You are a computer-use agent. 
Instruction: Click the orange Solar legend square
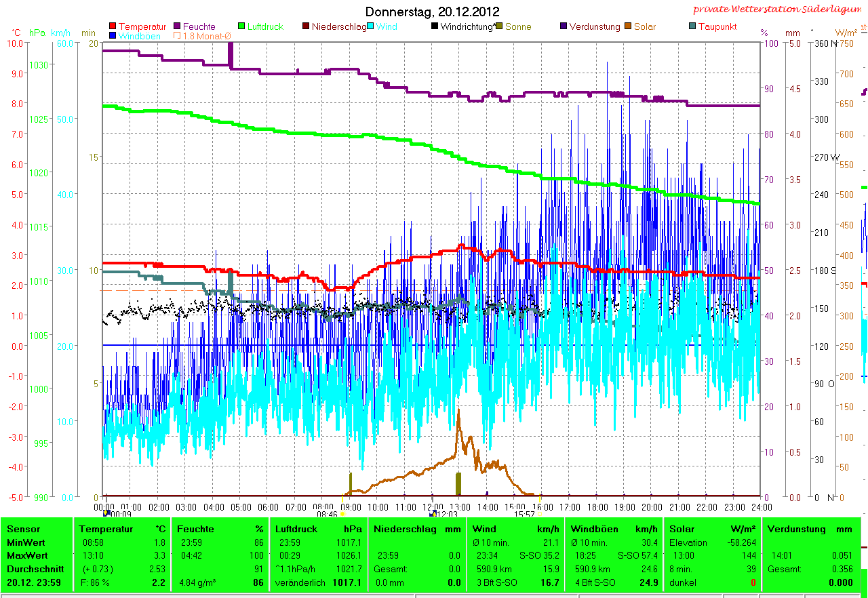coord(628,27)
